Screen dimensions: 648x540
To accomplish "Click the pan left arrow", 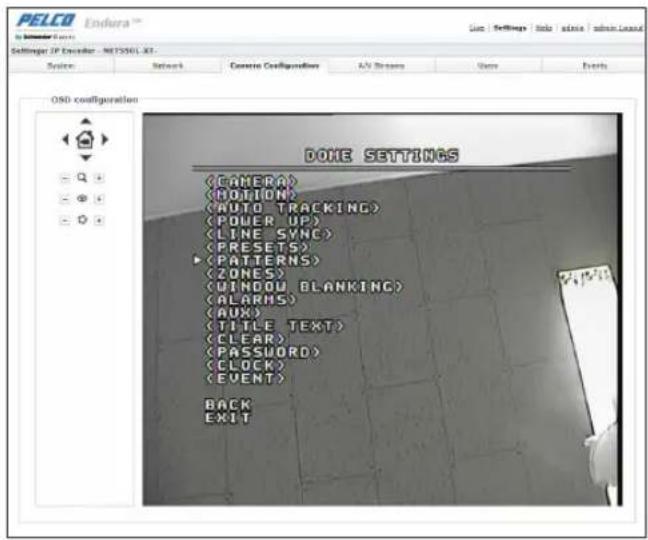I will click(x=66, y=139).
